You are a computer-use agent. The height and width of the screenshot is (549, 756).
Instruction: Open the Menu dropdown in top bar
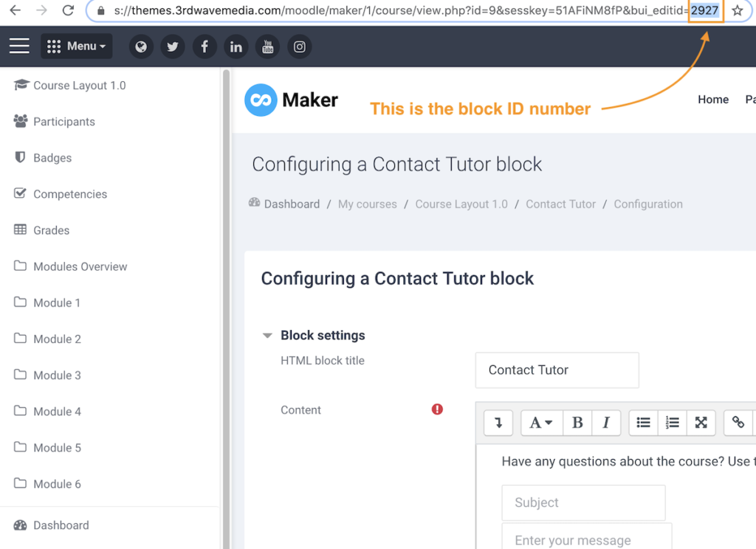[x=76, y=46]
